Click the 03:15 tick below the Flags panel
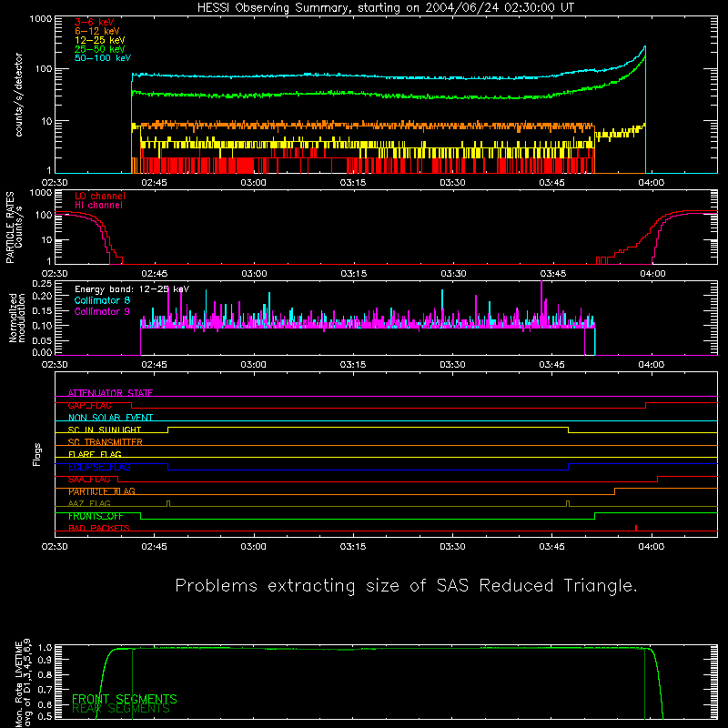 coord(353,547)
